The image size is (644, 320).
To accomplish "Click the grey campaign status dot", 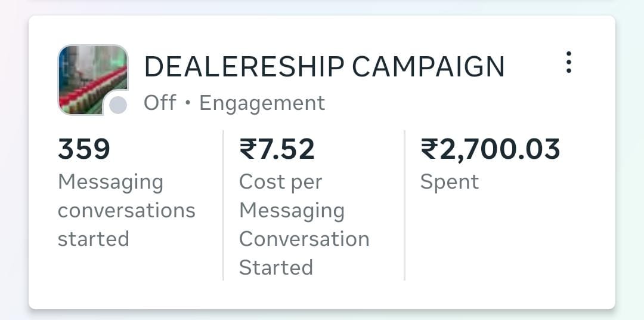I will pos(118,105).
